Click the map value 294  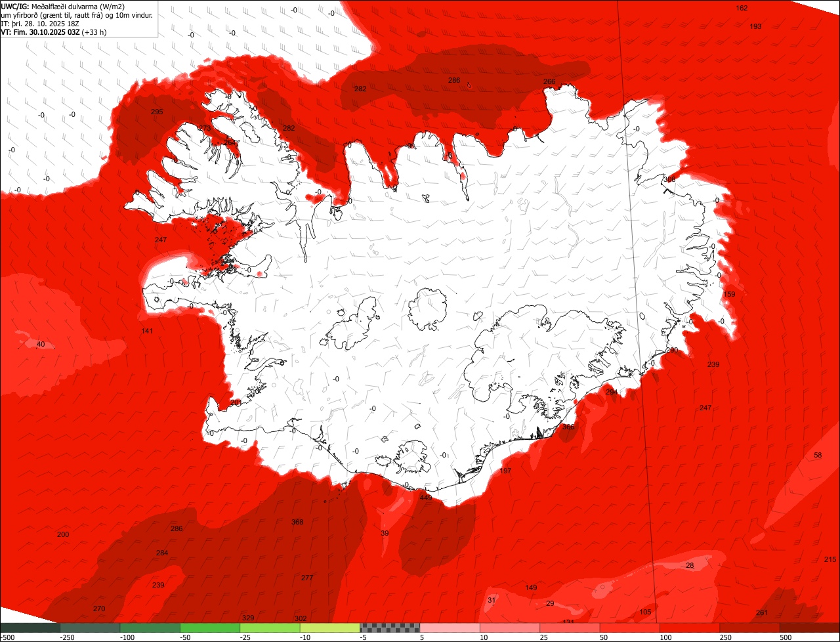[612, 392]
